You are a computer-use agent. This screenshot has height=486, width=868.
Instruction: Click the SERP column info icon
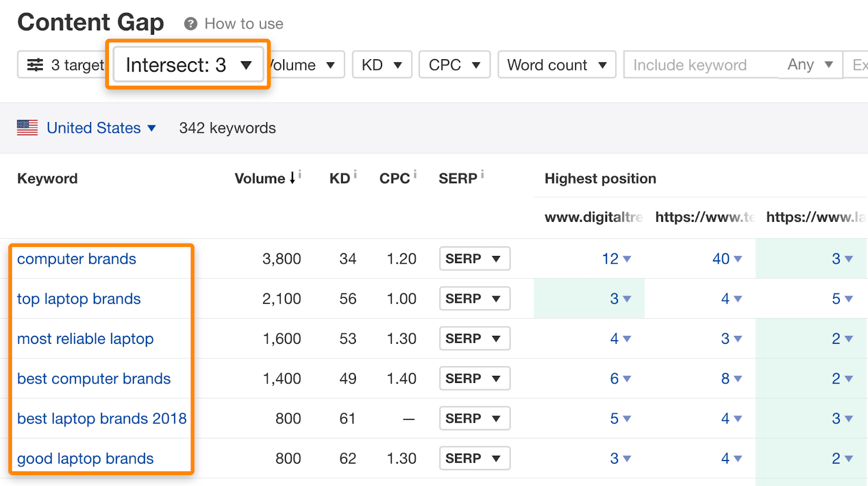click(482, 175)
